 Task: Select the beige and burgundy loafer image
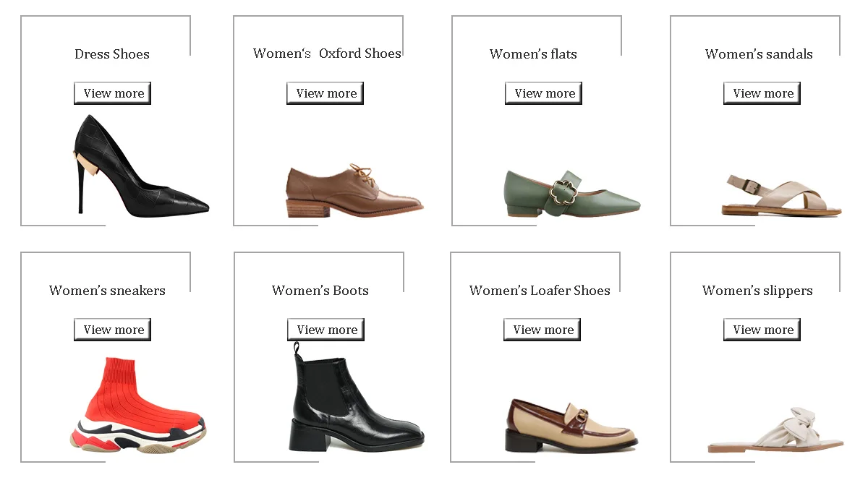[x=571, y=425]
